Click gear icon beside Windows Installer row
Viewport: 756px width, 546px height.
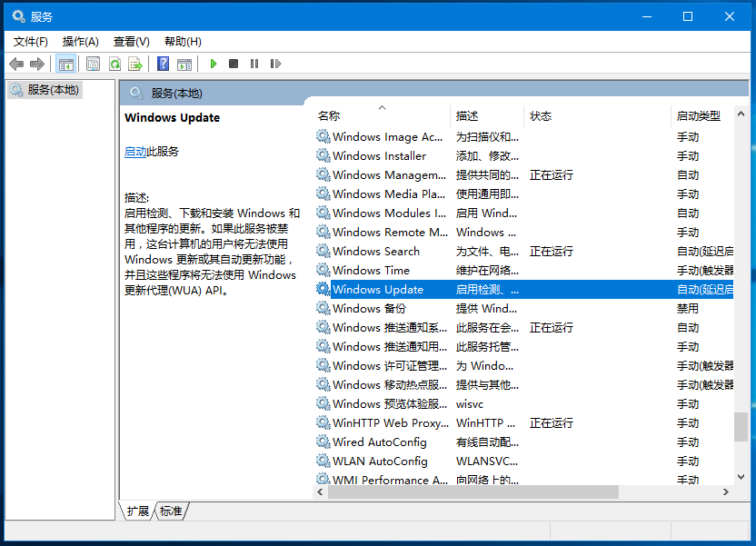[323, 155]
